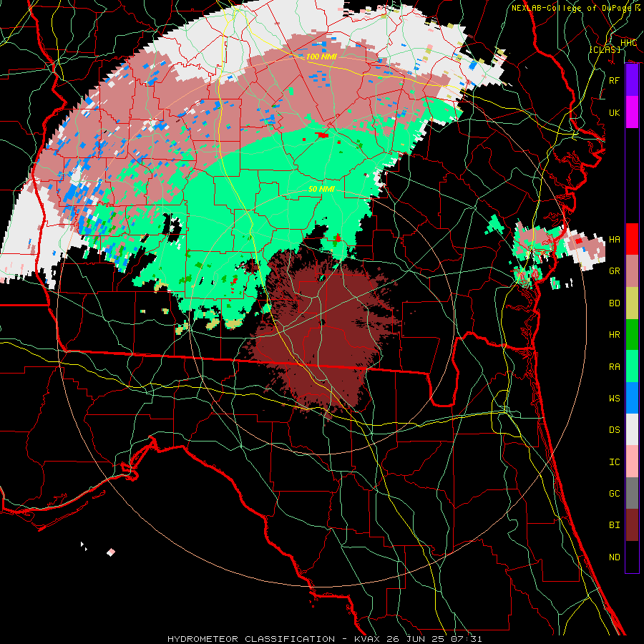The height and width of the screenshot is (644, 644).
Task: Click the RA legend label
Action: [614, 367]
